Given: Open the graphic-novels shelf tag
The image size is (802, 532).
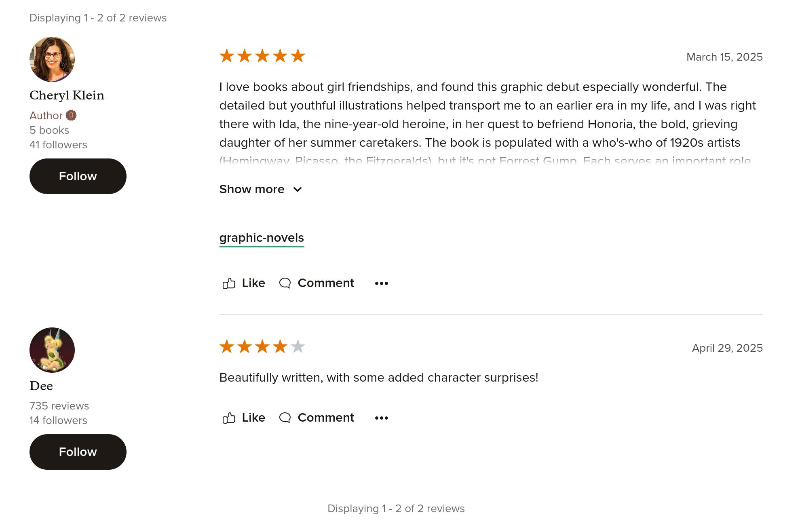Looking at the screenshot, I should 262,238.
